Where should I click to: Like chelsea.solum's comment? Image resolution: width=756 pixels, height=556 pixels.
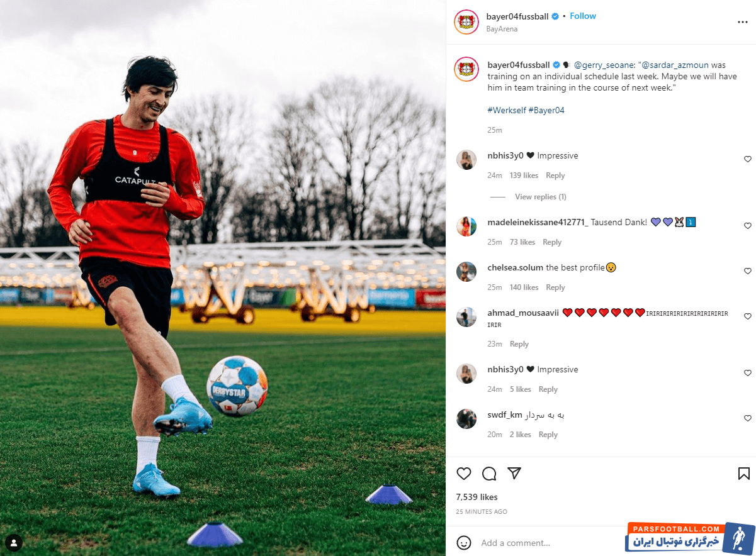(x=748, y=271)
